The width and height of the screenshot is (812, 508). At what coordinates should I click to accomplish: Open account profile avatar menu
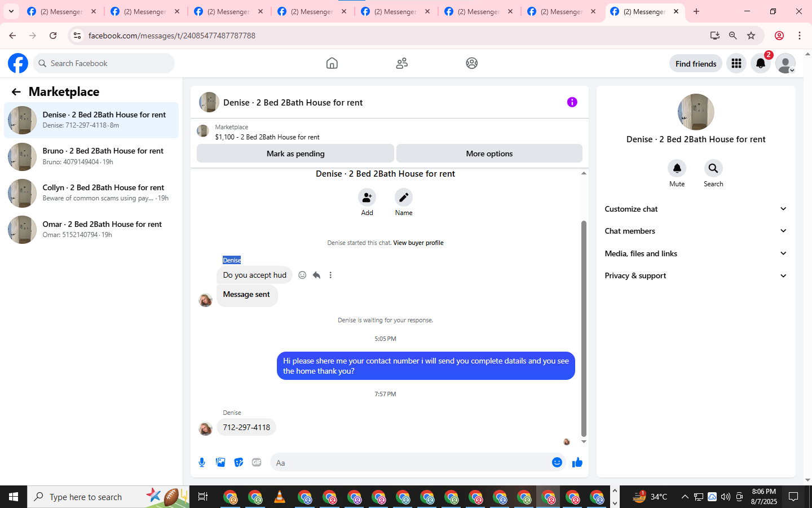[x=785, y=63]
